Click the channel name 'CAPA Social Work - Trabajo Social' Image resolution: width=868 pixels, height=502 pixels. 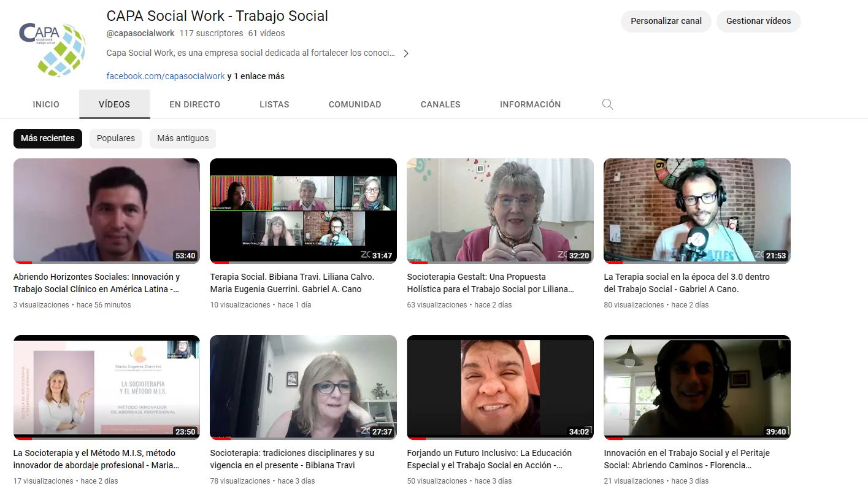pos(217,16)
